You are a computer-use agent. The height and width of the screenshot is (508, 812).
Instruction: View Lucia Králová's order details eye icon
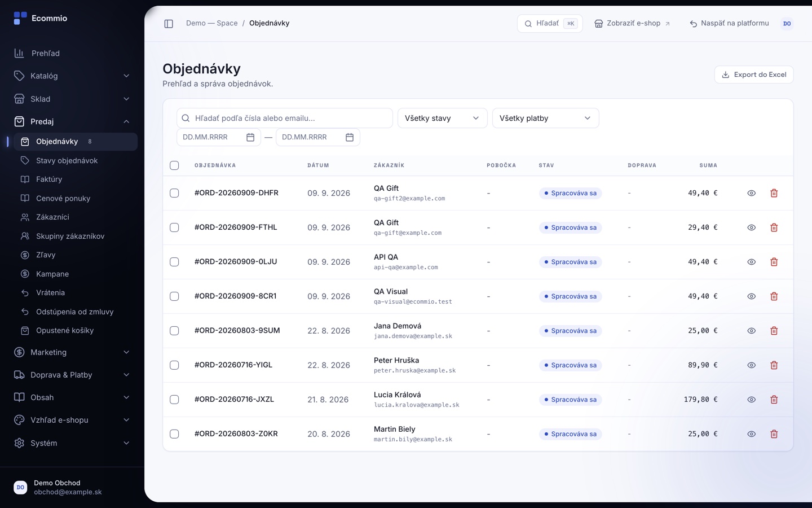click(752, 400)
